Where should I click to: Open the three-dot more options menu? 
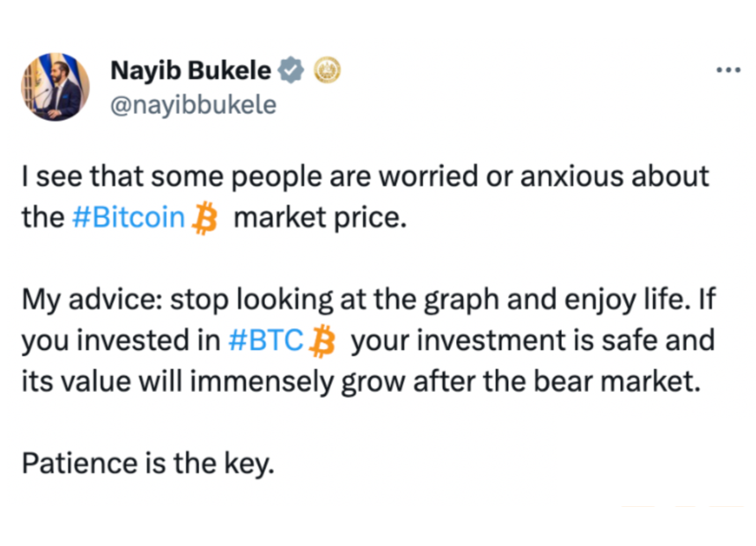coord(728,70)
